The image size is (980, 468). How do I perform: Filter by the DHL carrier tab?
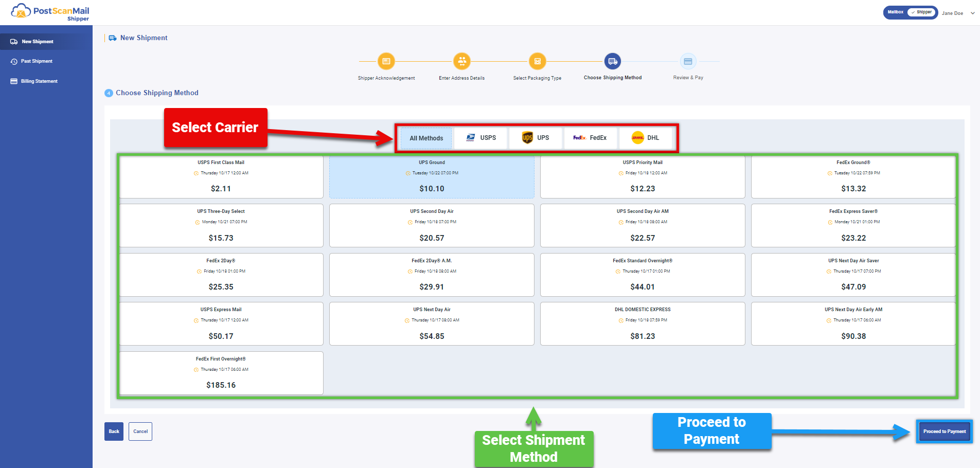(645, 138)
